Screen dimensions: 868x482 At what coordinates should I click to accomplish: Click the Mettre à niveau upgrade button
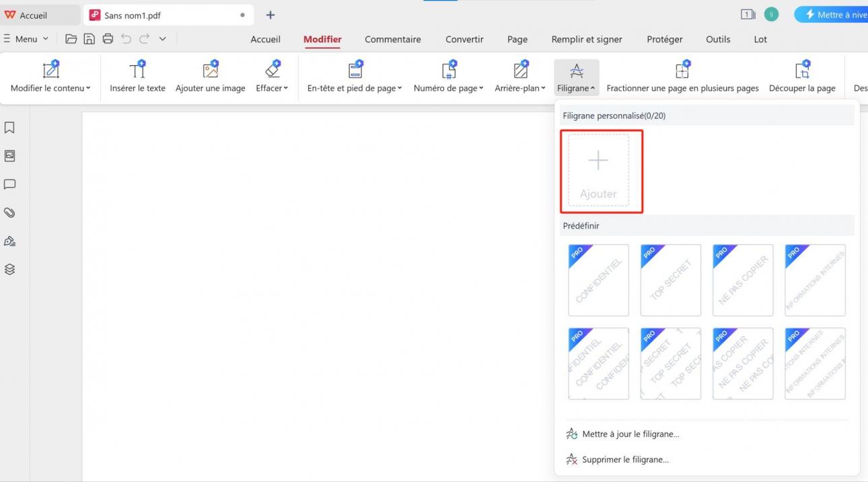(x=832, y=15)
